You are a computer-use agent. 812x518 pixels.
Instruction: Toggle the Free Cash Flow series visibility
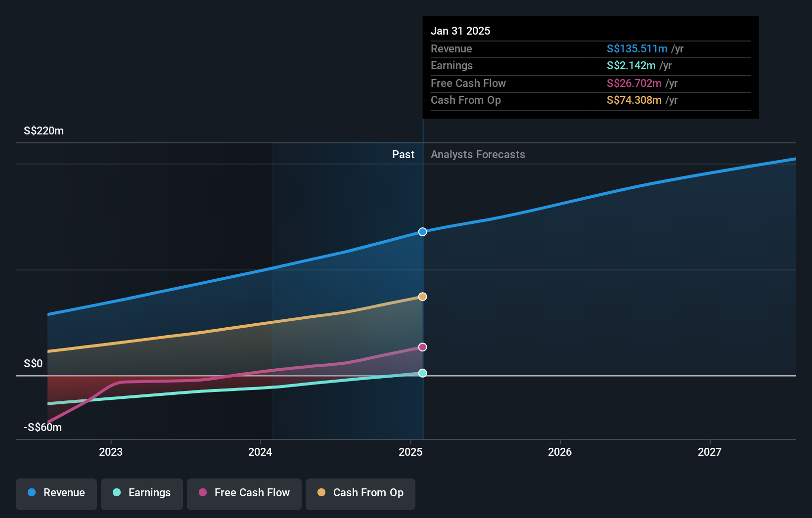point(244,493)
